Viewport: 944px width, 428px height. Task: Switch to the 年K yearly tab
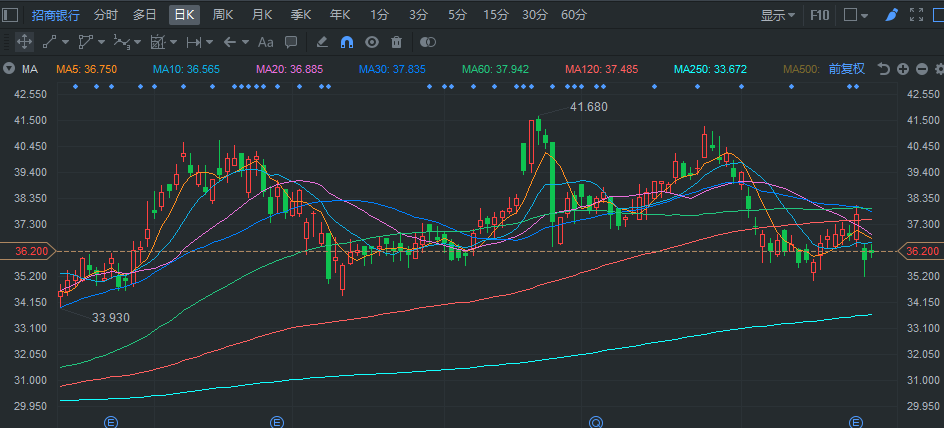tap(340, 15)
